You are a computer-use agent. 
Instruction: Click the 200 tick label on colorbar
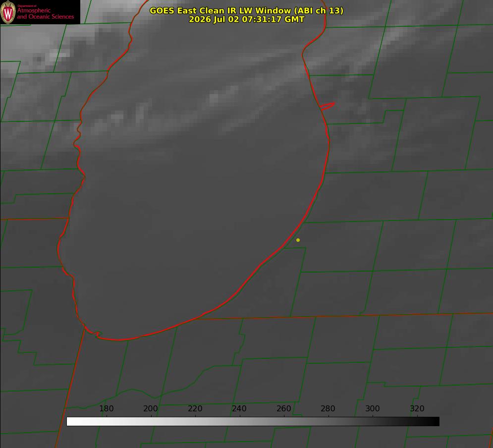pos(151,408)
